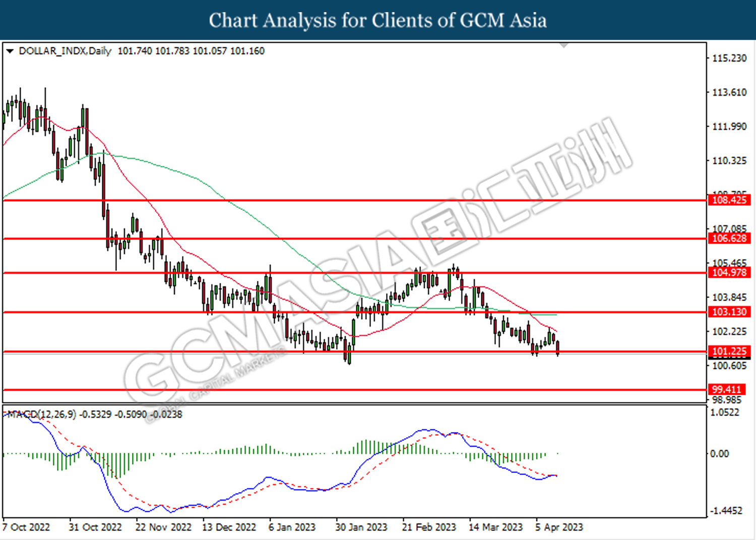Click the 31 Oct 2022 date label
Image resolution: width=756 pixels, height=540 pixels.
pyautogui.click(x=95, y=527)
